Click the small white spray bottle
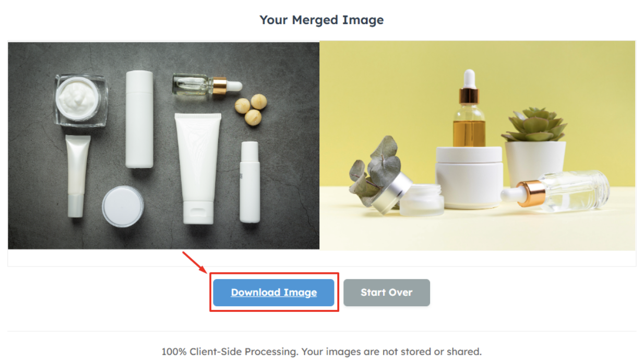 pos(249,182)
